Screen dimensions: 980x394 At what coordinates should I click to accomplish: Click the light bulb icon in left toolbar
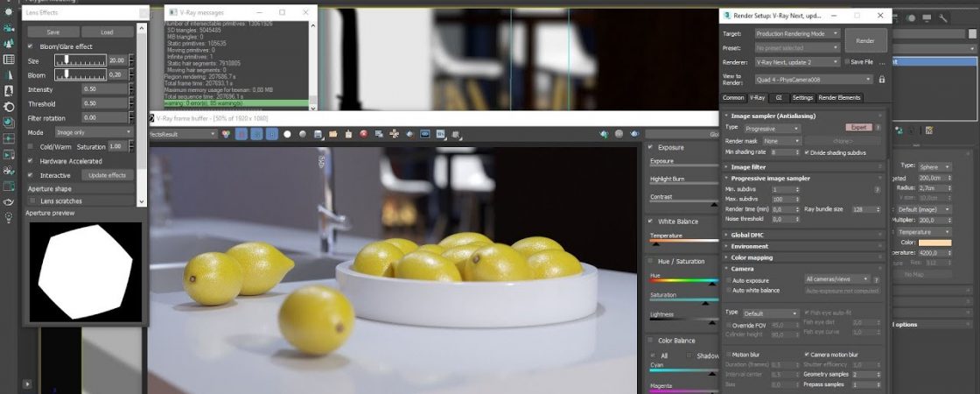tap(9, 217)
